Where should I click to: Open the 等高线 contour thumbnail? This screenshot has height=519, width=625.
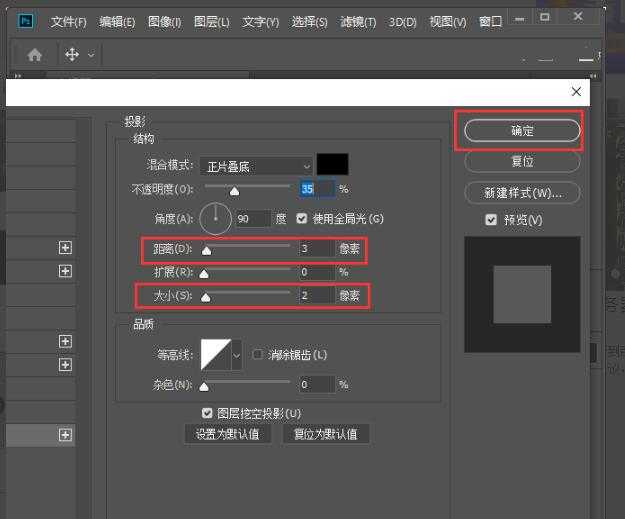pyautogui.click(x=215, y=354)
